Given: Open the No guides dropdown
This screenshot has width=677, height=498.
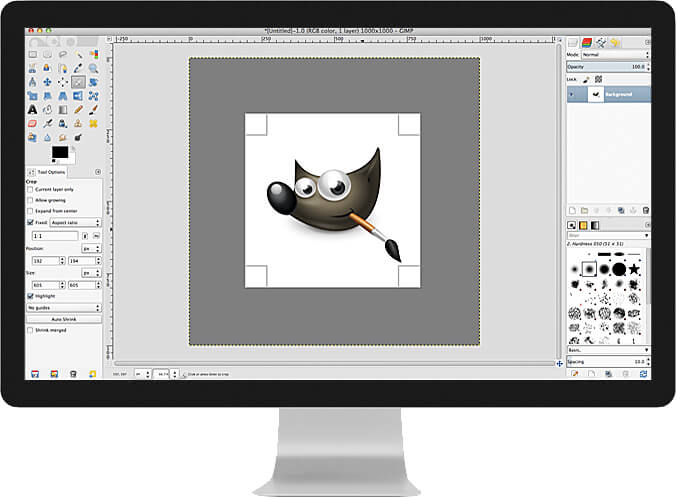Looking at the screenshot, I should point(63,308).
